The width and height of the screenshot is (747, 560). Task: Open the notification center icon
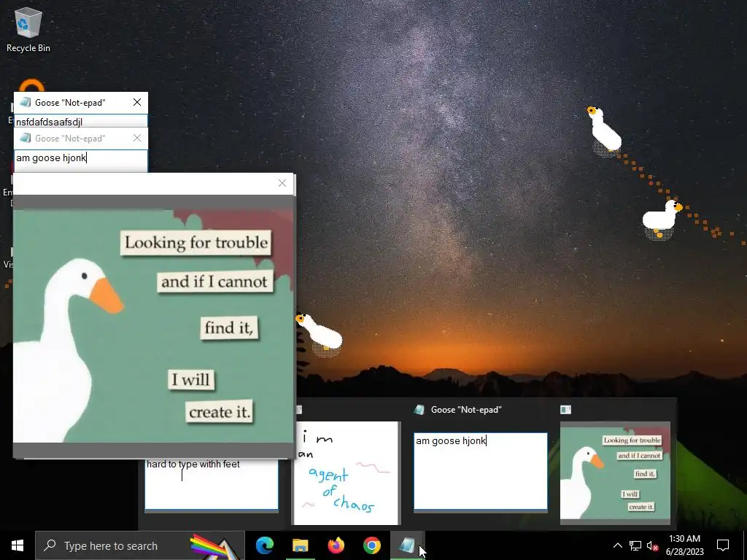[x=723, y=545]
